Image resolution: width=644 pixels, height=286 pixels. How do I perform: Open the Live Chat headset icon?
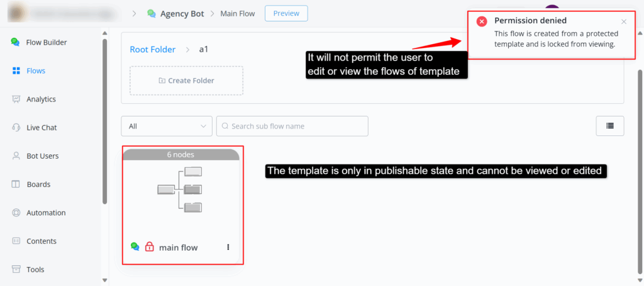[16, 127]
